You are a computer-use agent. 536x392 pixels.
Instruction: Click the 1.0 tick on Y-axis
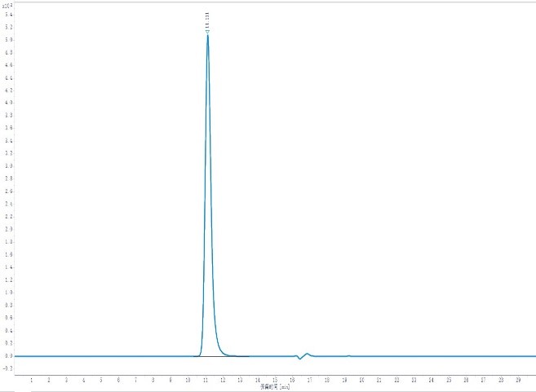click(7, 293)
